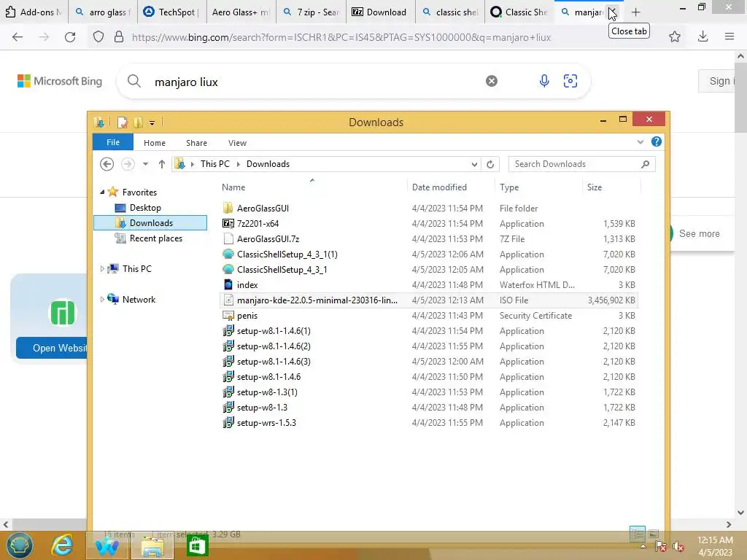Click the Open Website button
The width and height of the screenshot is (747, 560).
point(52,348)
